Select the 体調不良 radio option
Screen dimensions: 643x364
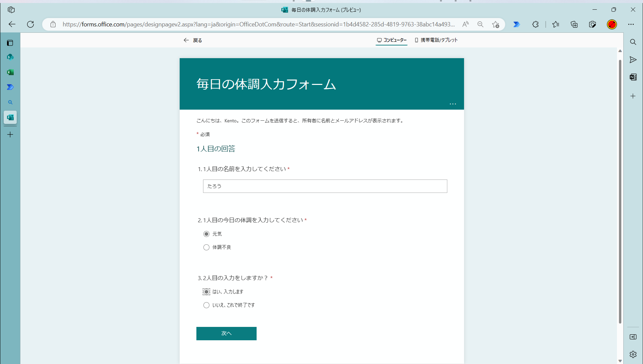(206, 247)
